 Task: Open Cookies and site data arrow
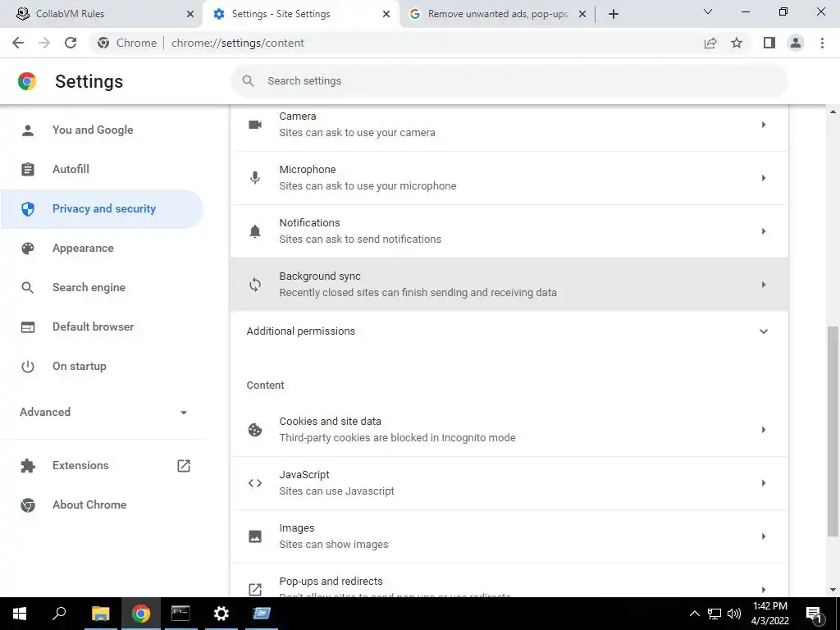pyautogui.click(x=764, y=430)
